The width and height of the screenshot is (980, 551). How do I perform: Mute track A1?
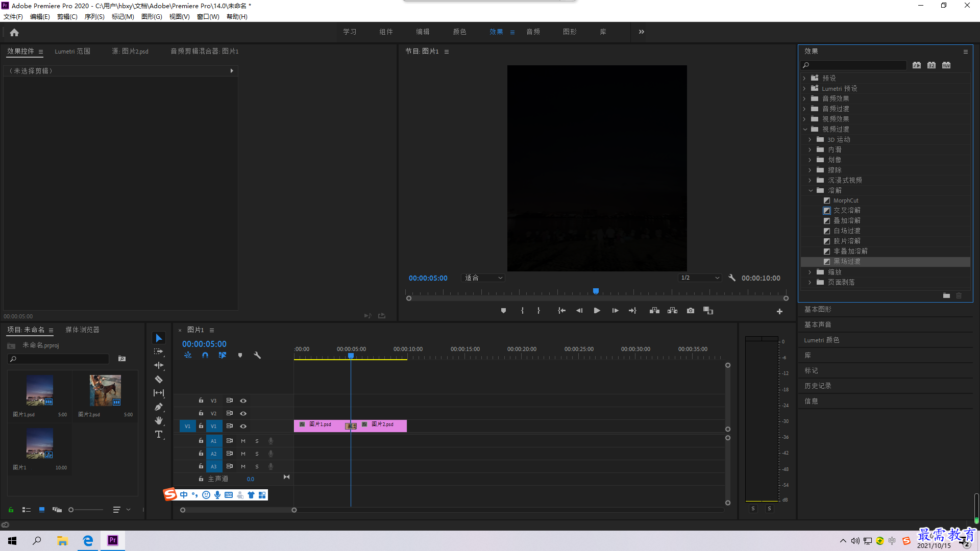(243, 441)
